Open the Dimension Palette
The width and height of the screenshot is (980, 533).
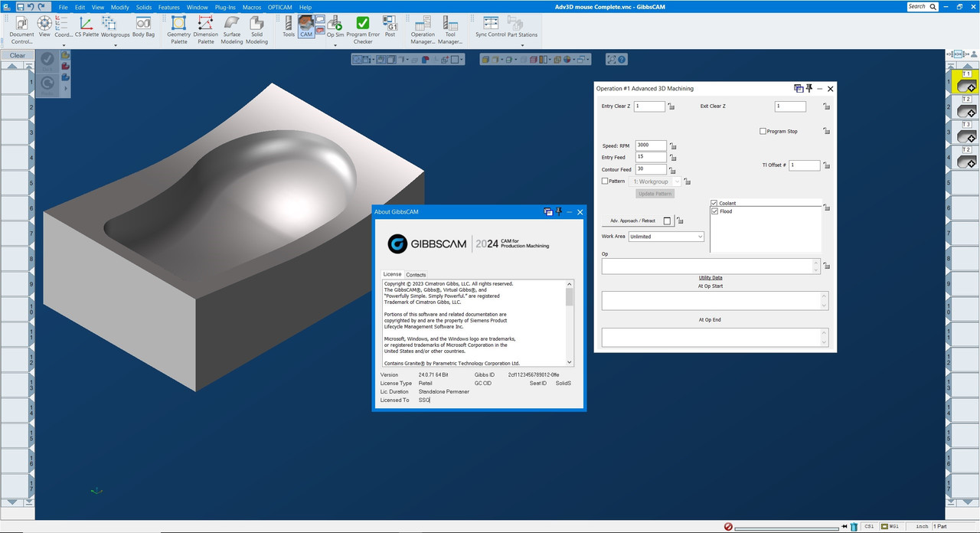coord(205,30)
